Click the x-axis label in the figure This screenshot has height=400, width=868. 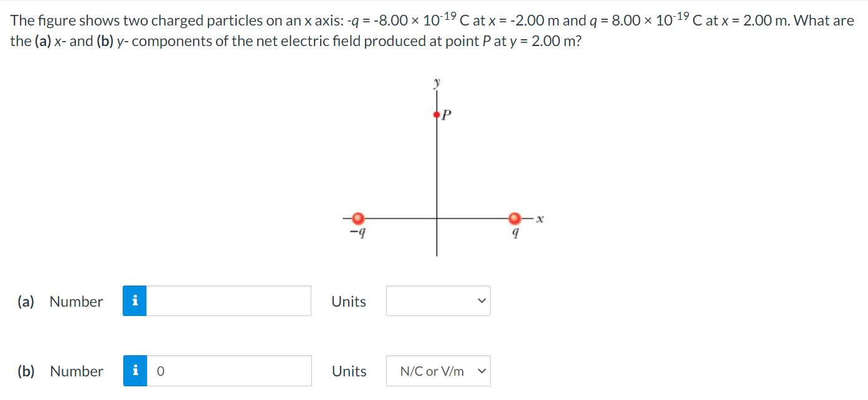click(x=539, y=218)
